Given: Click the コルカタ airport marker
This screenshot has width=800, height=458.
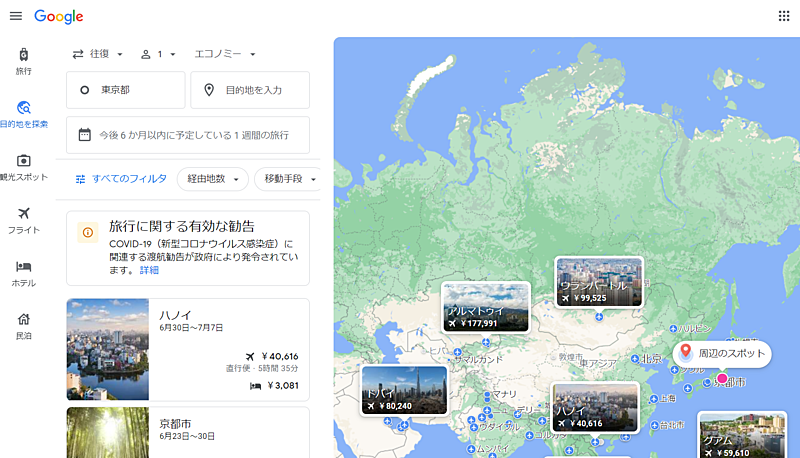Looking at the screenshot, I should (x=529, y=436).
